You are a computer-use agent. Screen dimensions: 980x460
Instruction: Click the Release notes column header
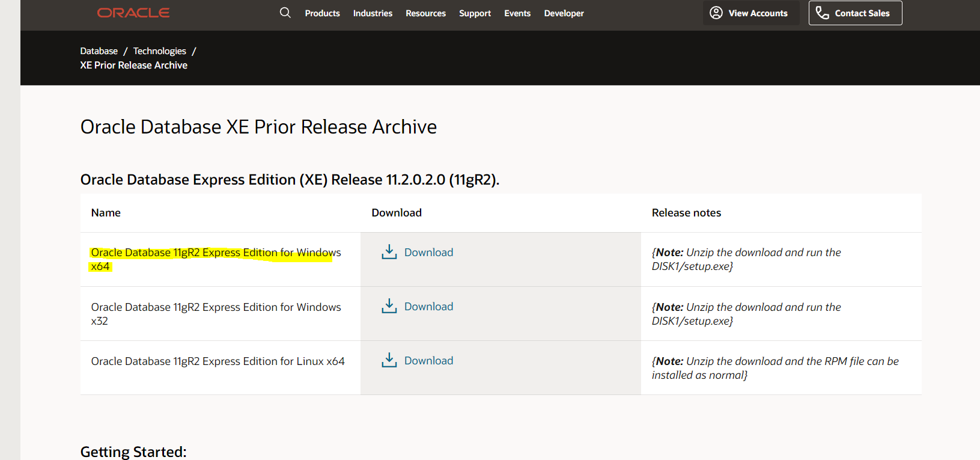686,213
